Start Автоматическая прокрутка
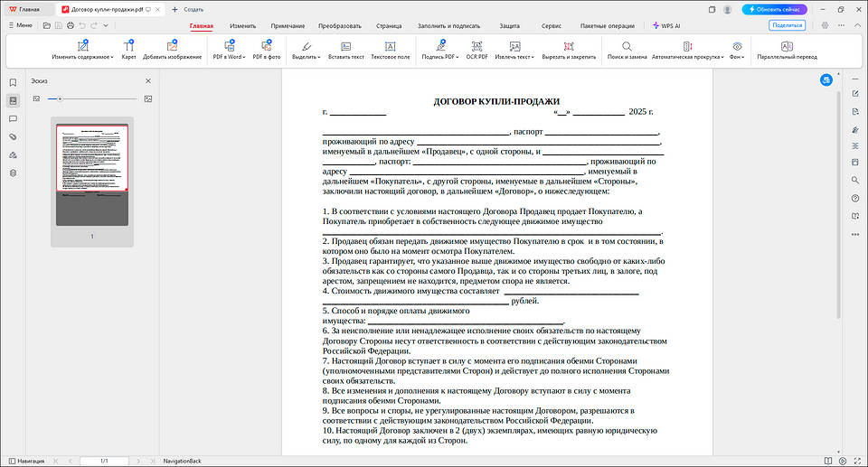 click(x=686, y=50)
